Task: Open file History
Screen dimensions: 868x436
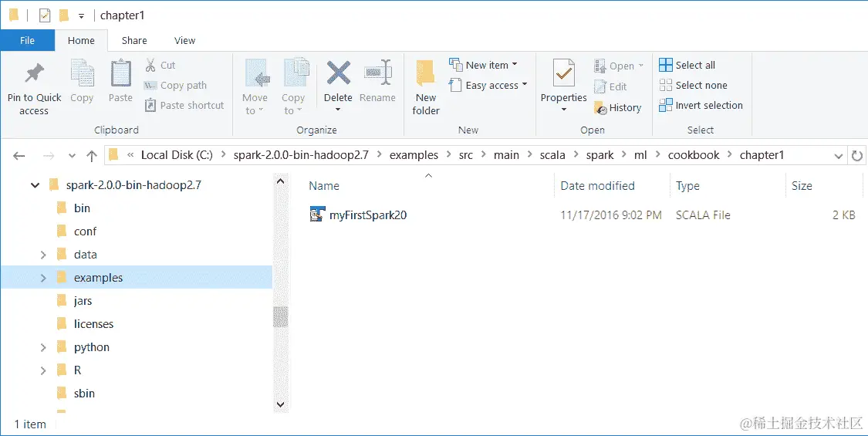Action: 617,107
